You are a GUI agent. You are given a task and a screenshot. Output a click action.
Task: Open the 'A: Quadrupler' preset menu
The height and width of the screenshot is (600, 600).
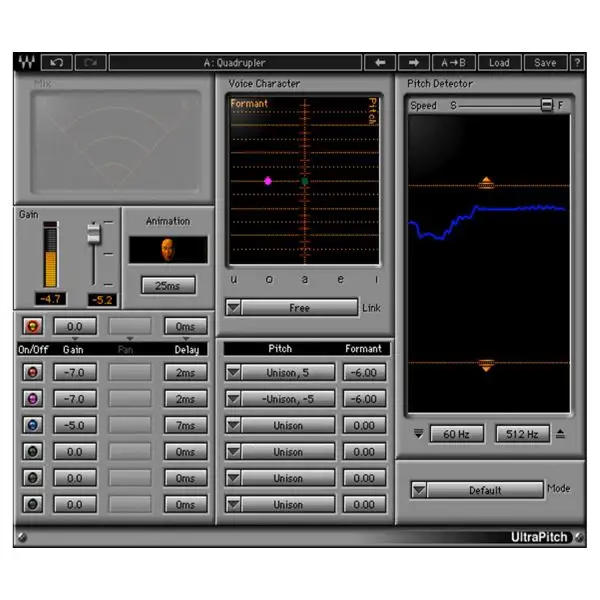click(x=236, y=62)
